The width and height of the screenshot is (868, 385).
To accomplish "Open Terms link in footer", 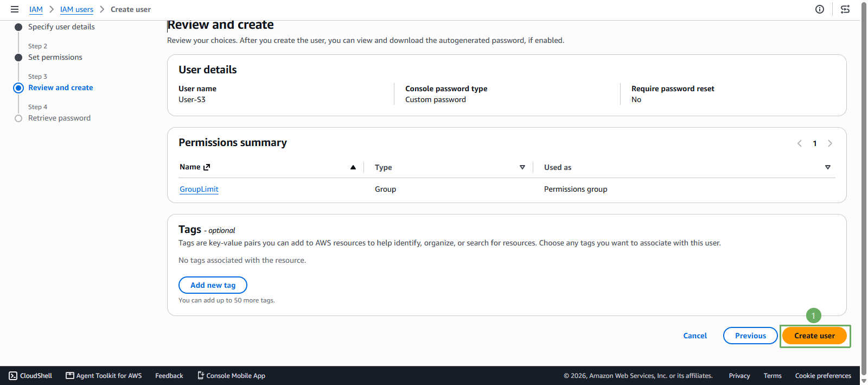I will coord(773,376).
